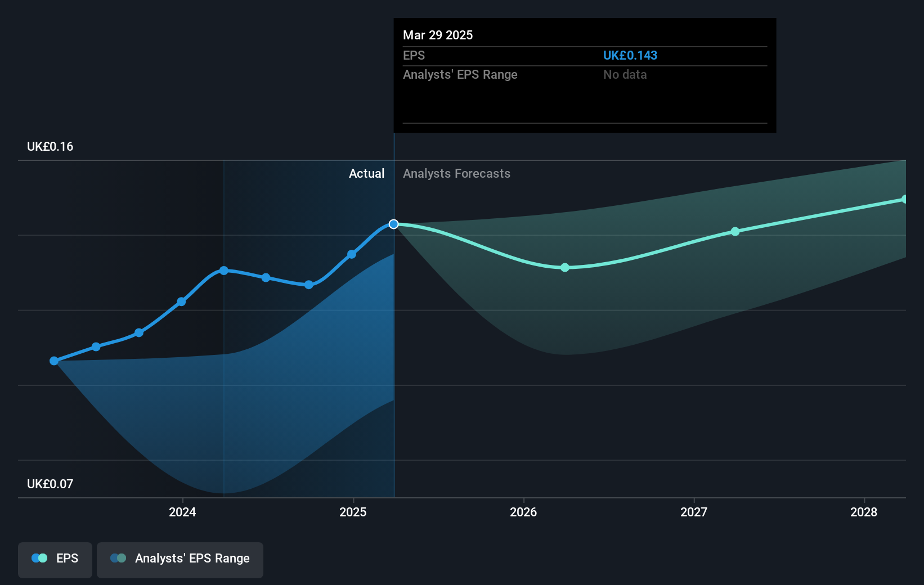Toggle the Analysts' EPS Range series visibility
This screenshot has width=924, height=585.
pos(180,560)
